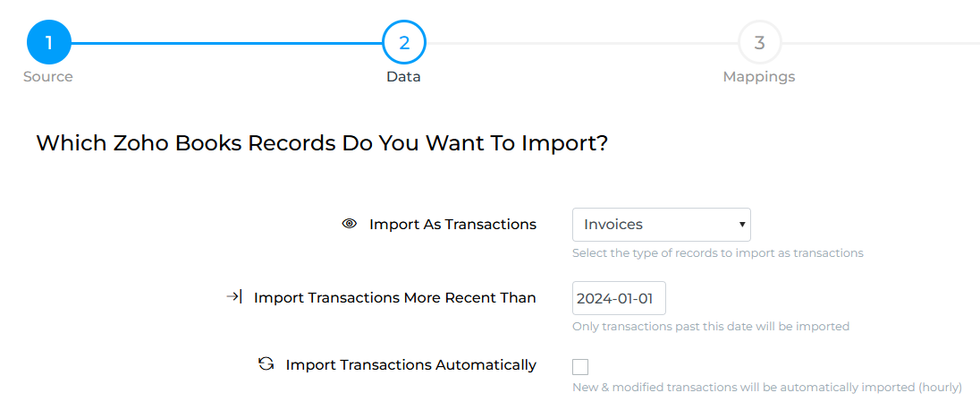The width and height of the screenshot is (980, 410).
Task: Click the hint text 'Select the type of records'
Action: (x=717, y=253)
